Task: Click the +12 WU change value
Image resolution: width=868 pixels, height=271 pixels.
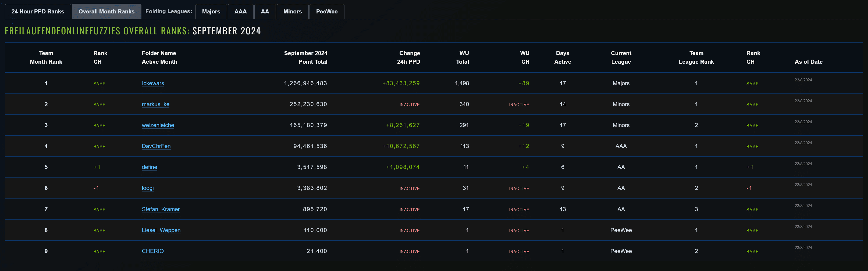Action: click(x=524, y=146)
